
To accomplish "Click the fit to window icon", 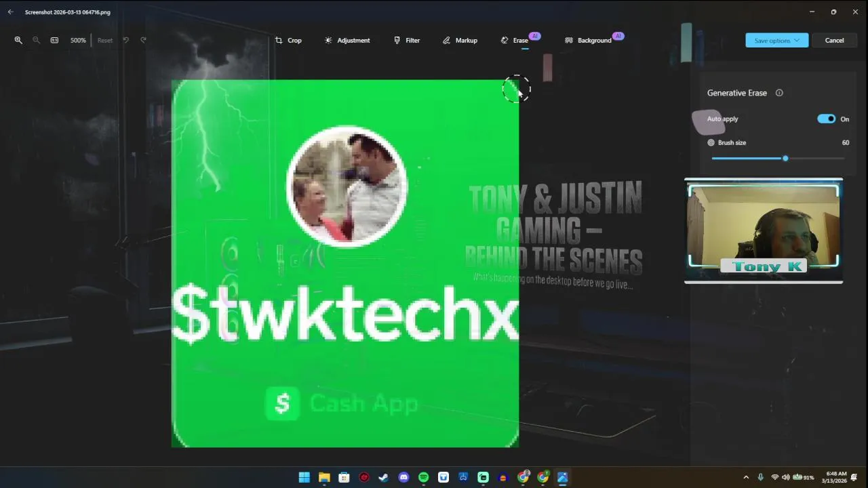I will (x=54, y=40).
